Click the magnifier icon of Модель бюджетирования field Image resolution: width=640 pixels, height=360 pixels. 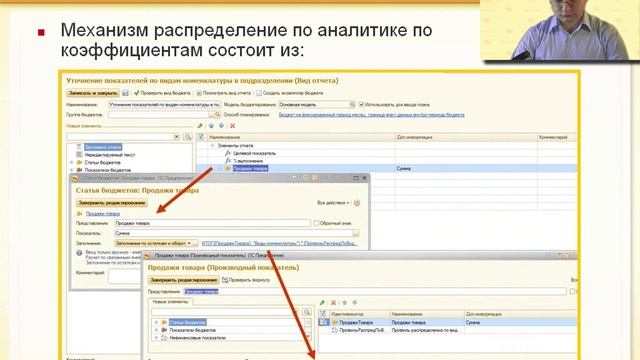coord(353,104)
